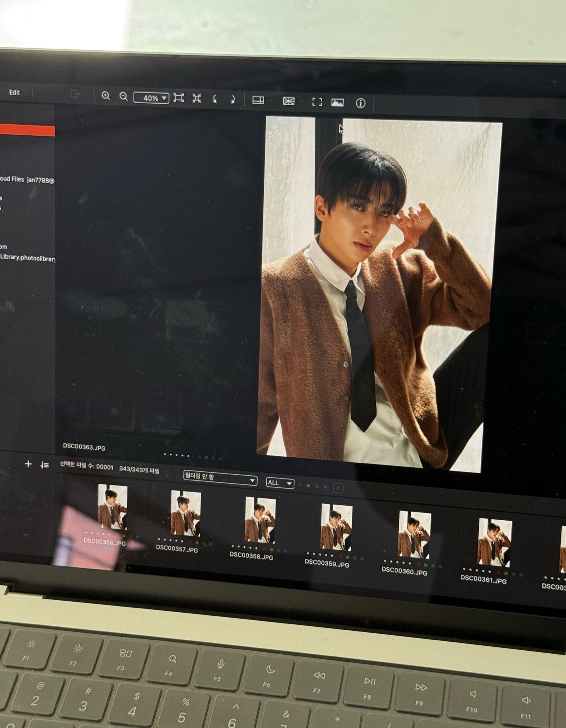Click the zoom out magnifier icon

pyautogui.click(x=123, y=97)
